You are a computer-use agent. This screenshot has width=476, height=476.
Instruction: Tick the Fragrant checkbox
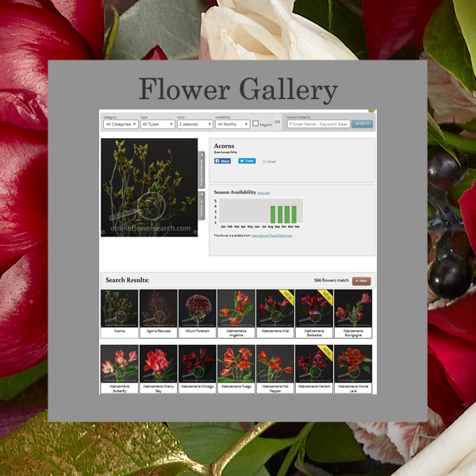pos(255,123)
